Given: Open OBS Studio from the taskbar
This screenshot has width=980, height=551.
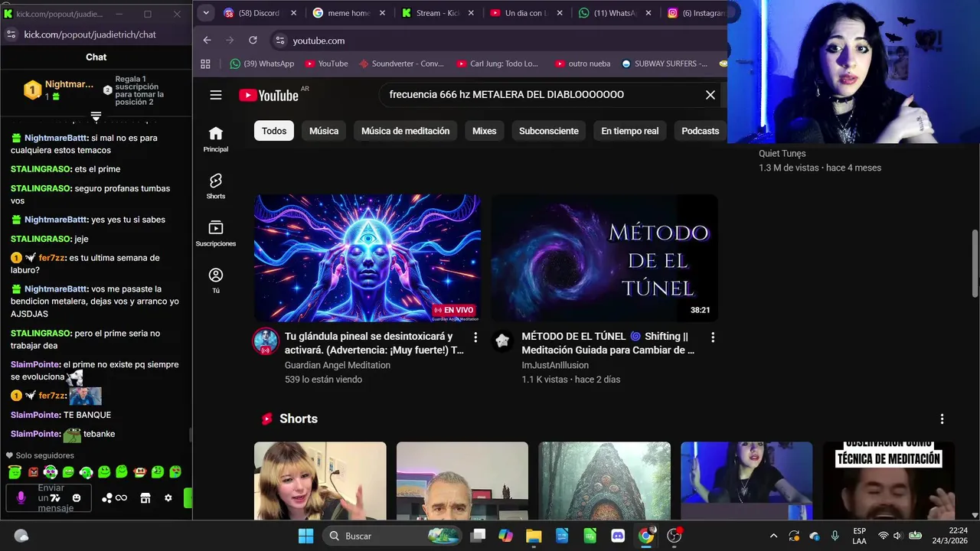Looking at the screenshot, I should (675, 536).
